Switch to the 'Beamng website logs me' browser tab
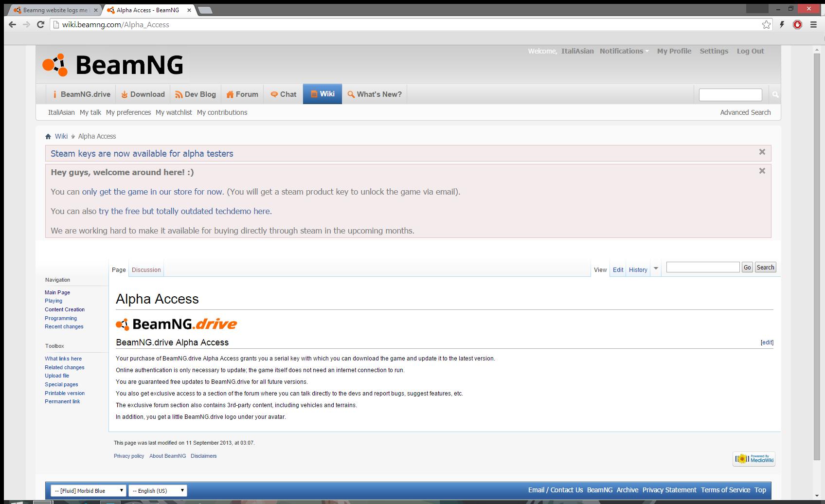825x504 pixels. pyautogui.click(x=55, y=10)
